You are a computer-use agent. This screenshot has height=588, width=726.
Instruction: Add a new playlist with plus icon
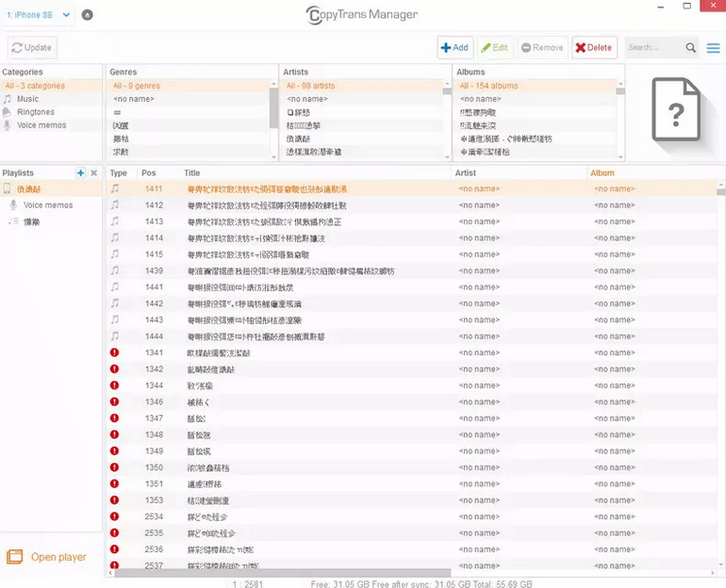[80, 173]
